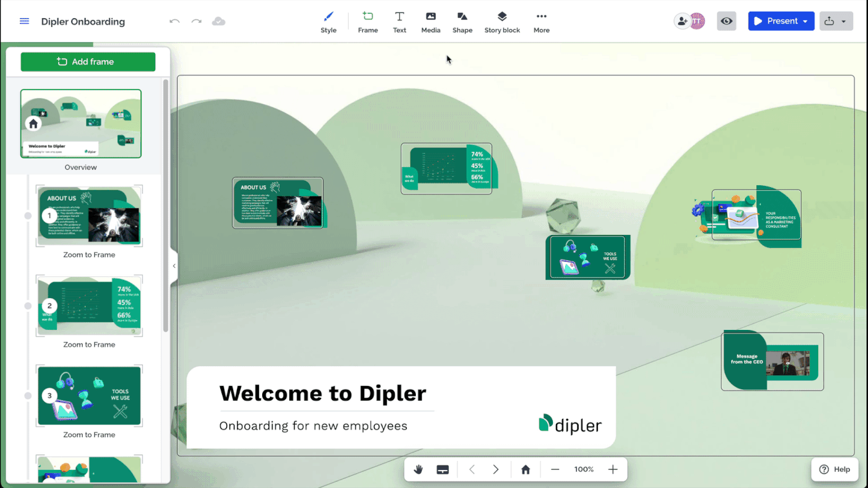Collapse the frames sidebar with the arrow handle
Viewport: 868px width, 488px height.
click(x=174, y=266)
